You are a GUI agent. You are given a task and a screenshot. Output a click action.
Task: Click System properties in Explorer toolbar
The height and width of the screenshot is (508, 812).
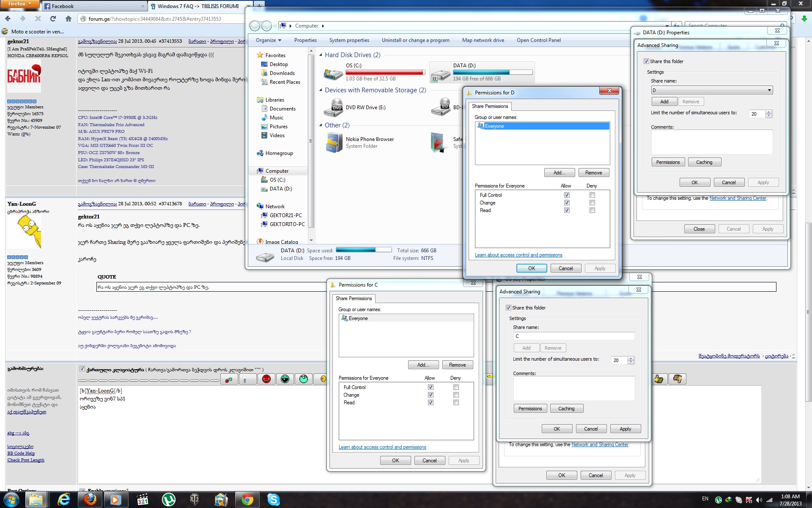tap(349, 40)
